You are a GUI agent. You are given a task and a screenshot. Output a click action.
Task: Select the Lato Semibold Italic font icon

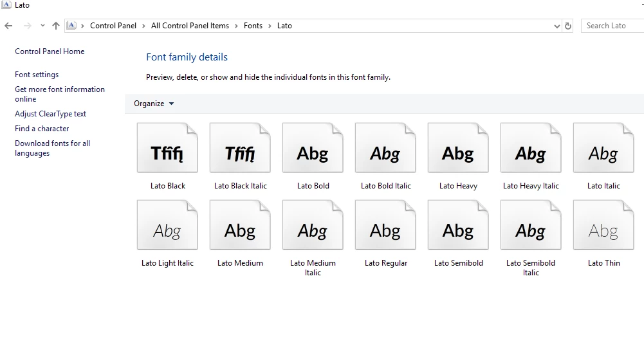tap(531, 225)
